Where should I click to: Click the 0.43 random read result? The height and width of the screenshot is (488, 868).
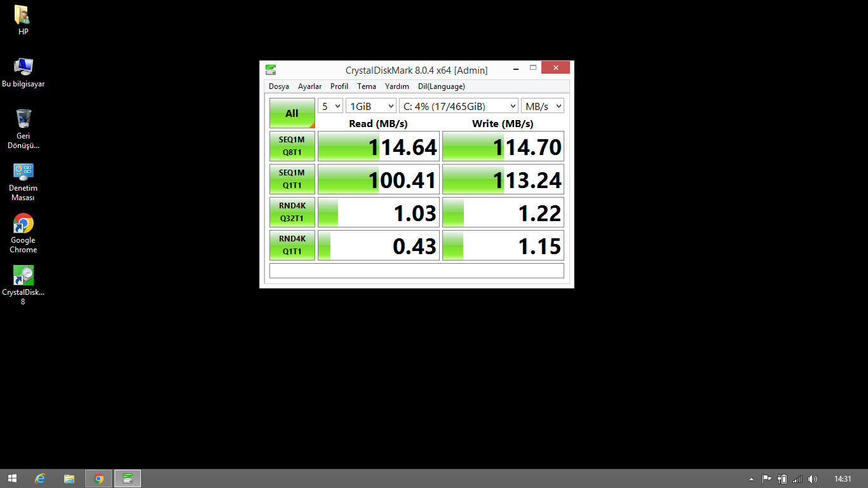tap(379, 245)
